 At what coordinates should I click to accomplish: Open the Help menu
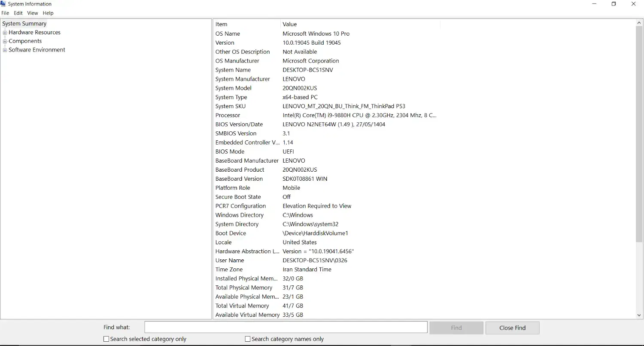click(x=48, y=13)
